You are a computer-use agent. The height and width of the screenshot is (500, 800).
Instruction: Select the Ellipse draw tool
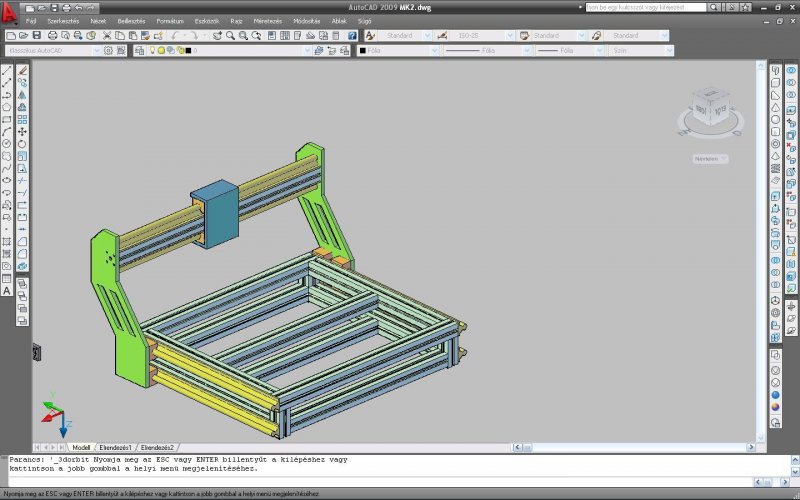pos(7,181)
